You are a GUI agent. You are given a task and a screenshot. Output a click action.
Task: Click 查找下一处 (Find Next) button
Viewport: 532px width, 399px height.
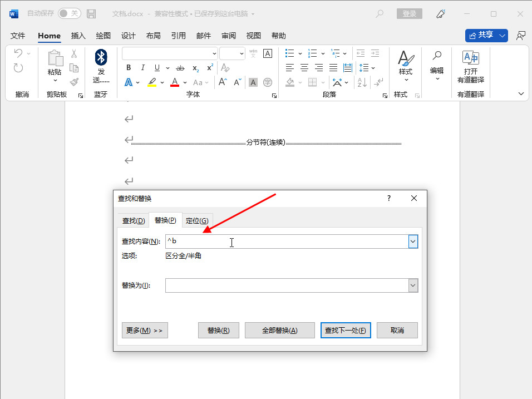(x=346, y=330)
